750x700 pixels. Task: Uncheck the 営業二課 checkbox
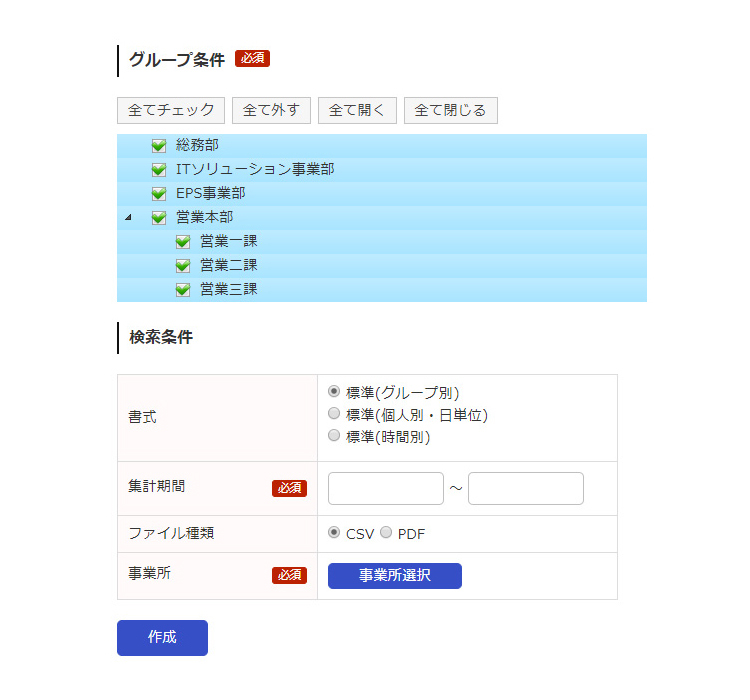coord(183,265)
